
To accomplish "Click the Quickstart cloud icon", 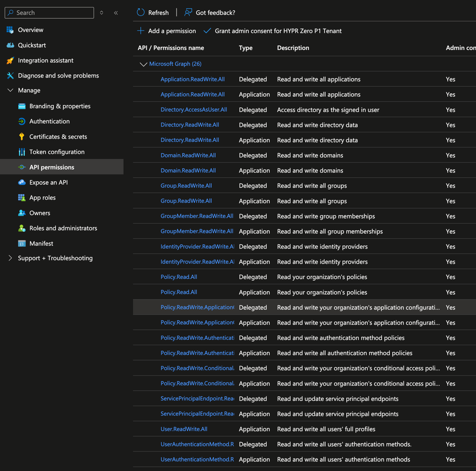I will [x=10, y=45].
